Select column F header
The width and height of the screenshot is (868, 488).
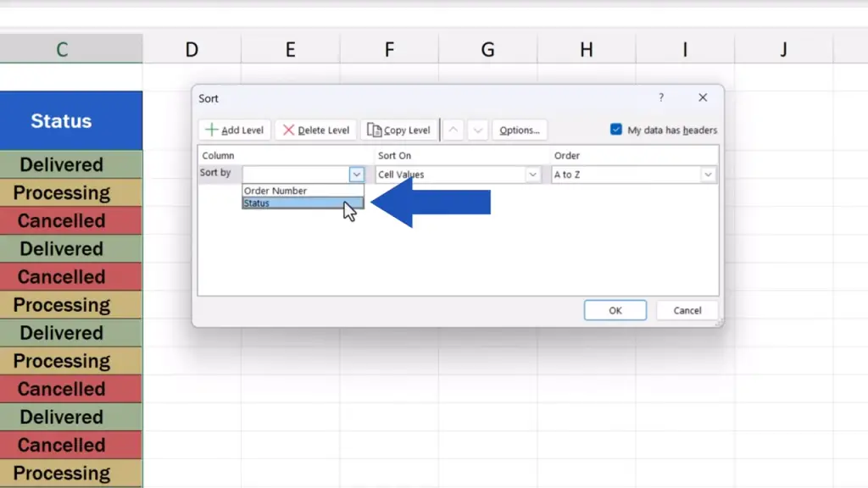coord(389,50)
